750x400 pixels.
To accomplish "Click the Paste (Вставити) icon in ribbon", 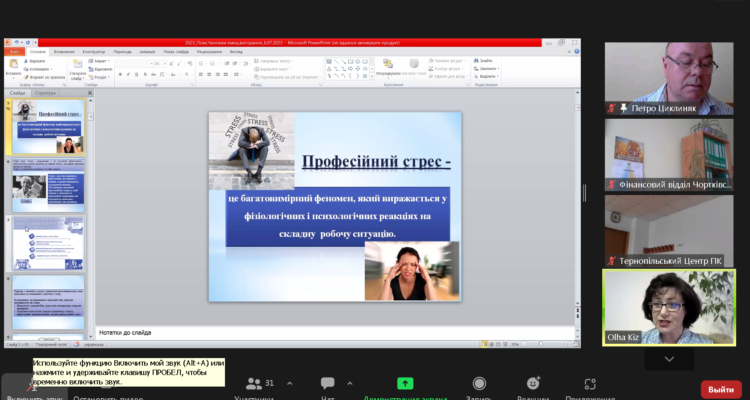I will [14, 64].
